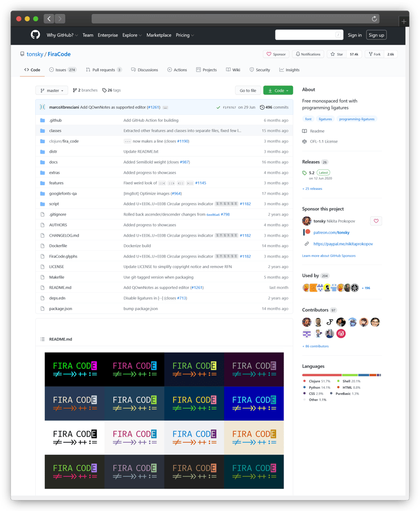
Task: Reload the page with the refresh icon
Action: point(374,18)
